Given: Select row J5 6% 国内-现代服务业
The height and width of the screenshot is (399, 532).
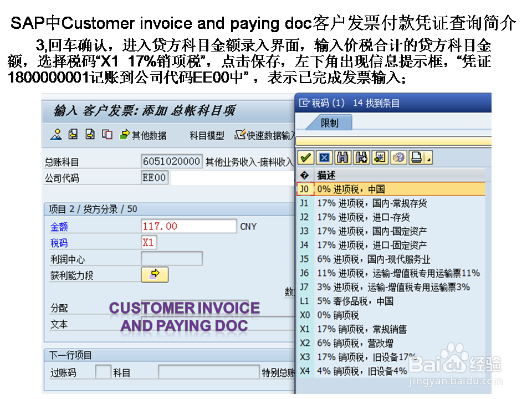Looking at the screenshot, I should pos(391,259).
